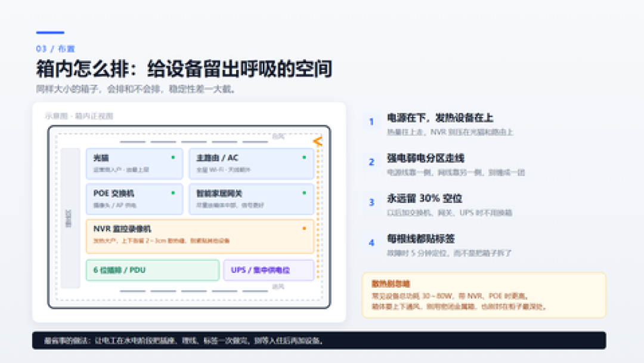Select the NVR 监控录像机 card
The image size is (644, 363).
click(200, 236)
